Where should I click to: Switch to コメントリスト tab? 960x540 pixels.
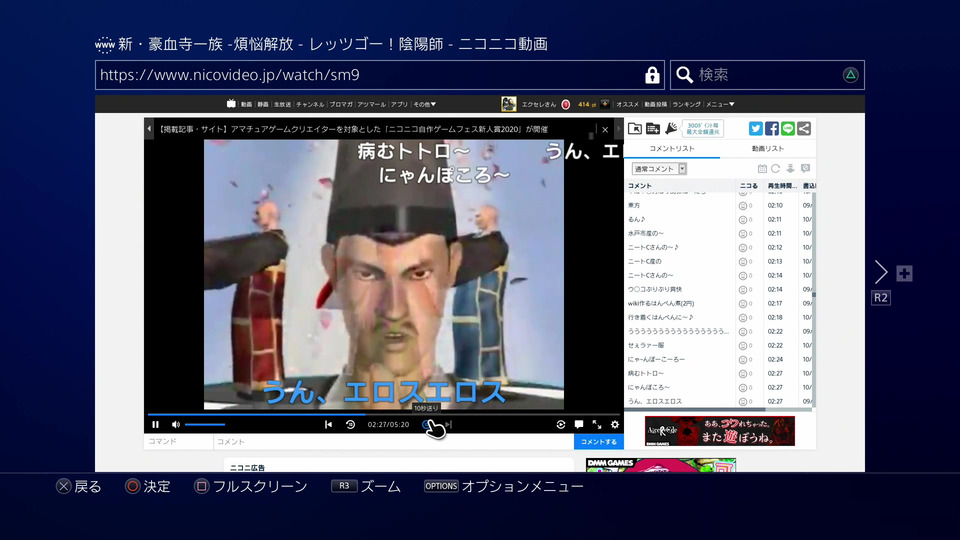672,148
